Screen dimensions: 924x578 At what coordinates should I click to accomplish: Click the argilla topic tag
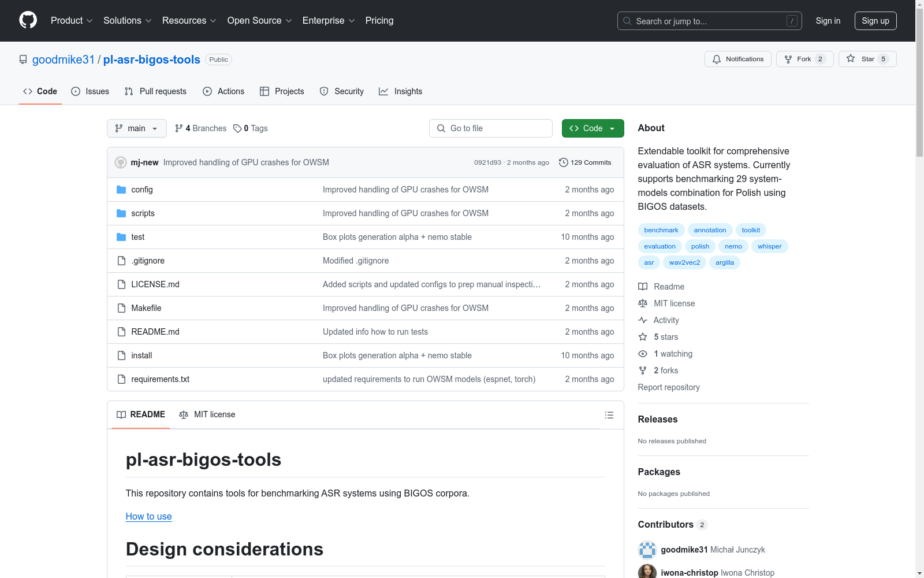click(725, 262)
